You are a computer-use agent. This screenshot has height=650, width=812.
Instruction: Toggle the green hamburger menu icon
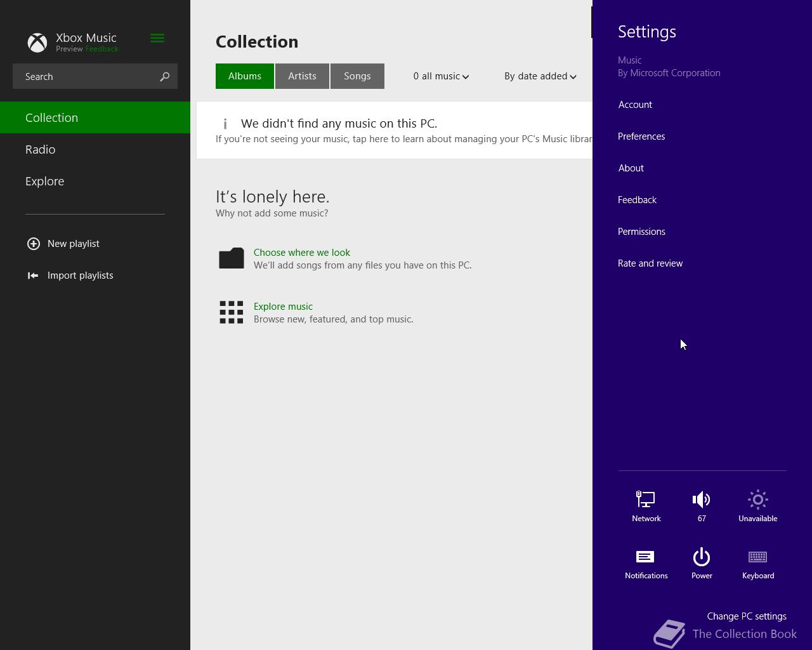(157, 38)
